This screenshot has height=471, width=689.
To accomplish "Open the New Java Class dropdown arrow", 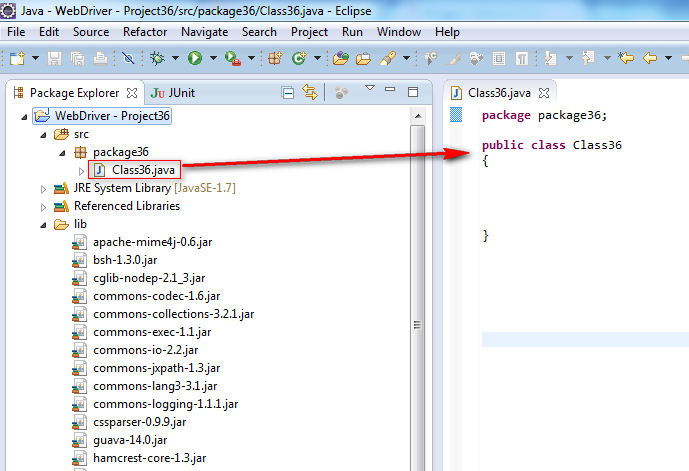I will pos(317,58).
